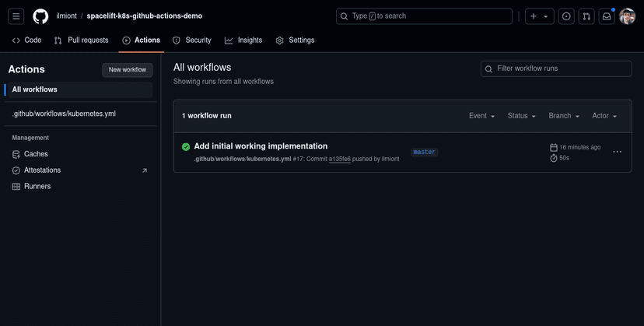
Task: Expand the create-new dropdown arrow
Action: point(546,17)
